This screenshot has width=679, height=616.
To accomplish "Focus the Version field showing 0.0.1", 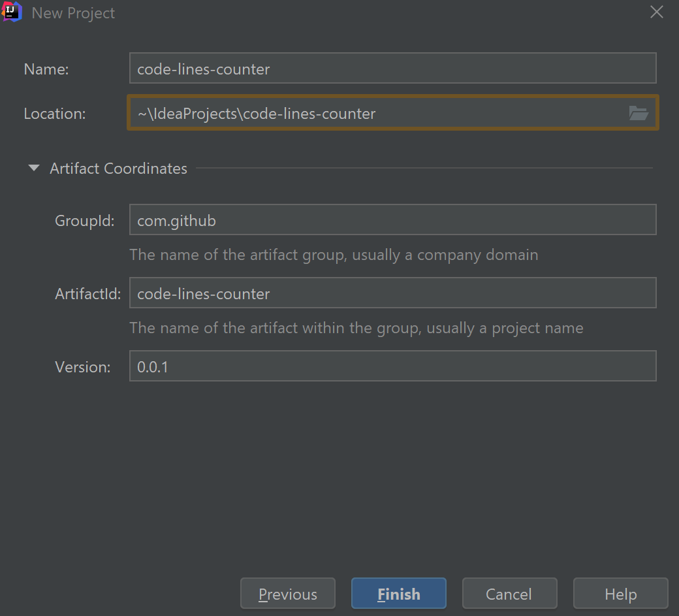I will coord(392,366).
